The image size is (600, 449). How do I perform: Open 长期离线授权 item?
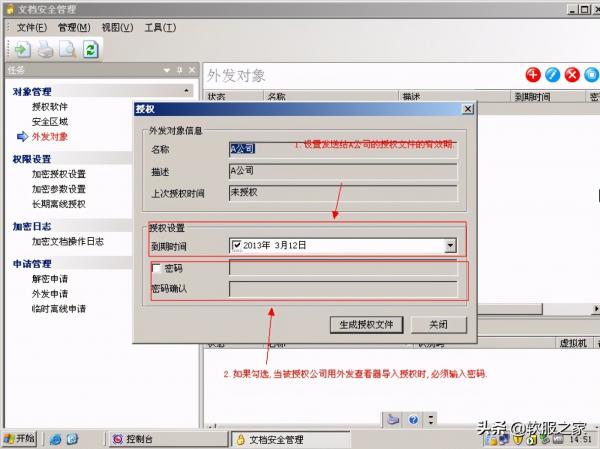coord(59,204)
